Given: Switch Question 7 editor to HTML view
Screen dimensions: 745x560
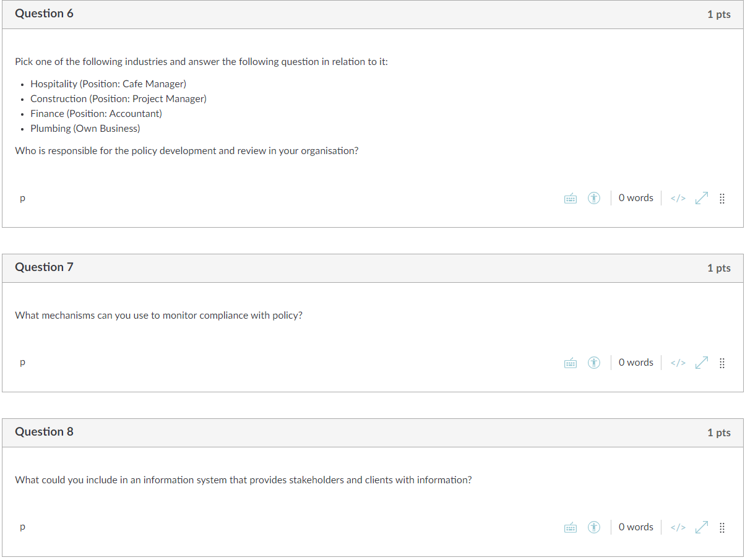Looking at the screenshot, I should pyautogui.click(x=678, y=363).
